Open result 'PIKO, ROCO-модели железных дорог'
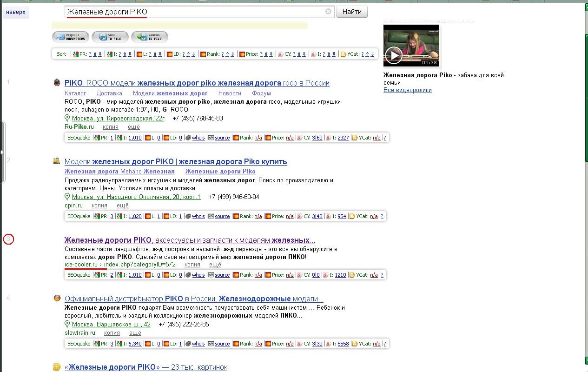The width and height of the screenshot is (588, 372). [x=197, y=83]
